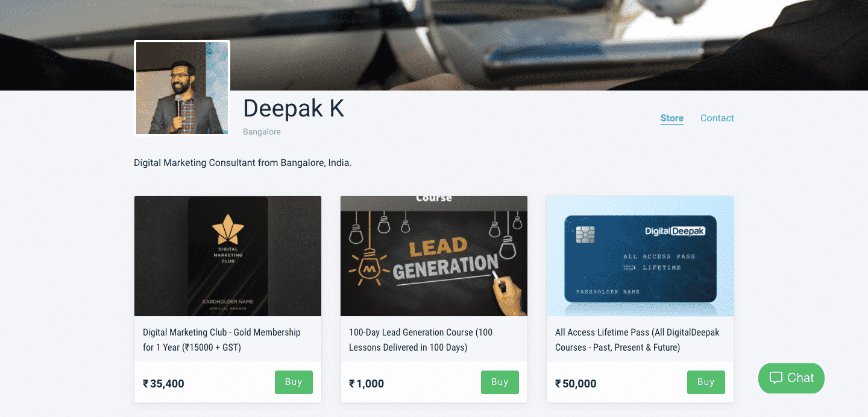Click the Deepak K name heading
The width and height of the screenshot is (868, 417).
pos(294,109)
